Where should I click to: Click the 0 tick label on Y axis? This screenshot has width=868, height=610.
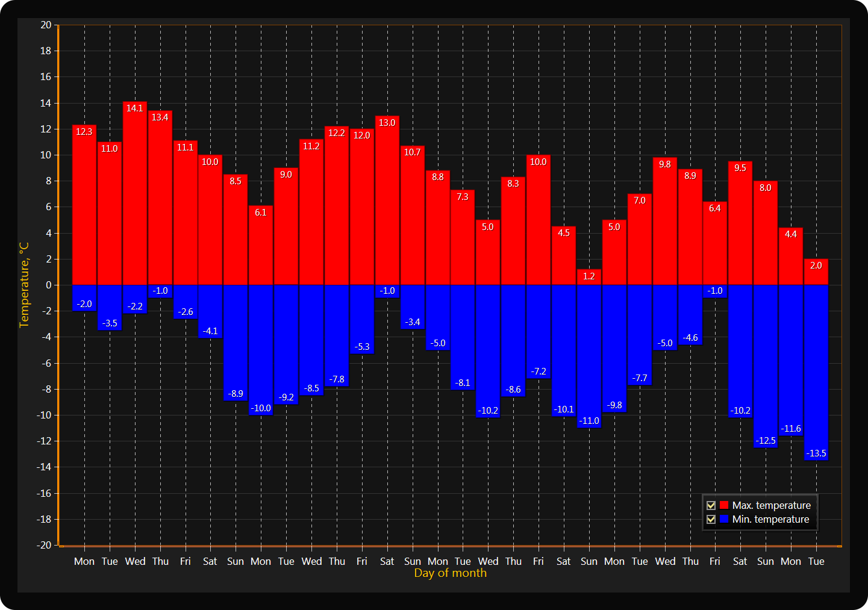pyautogui.click(x=48, y=285)
